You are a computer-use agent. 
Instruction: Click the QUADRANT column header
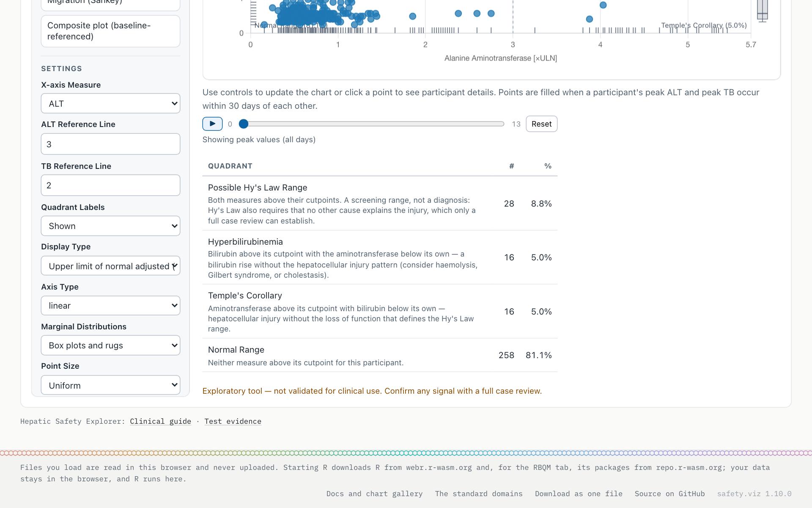pyautogui.click(x=230, y=166)
